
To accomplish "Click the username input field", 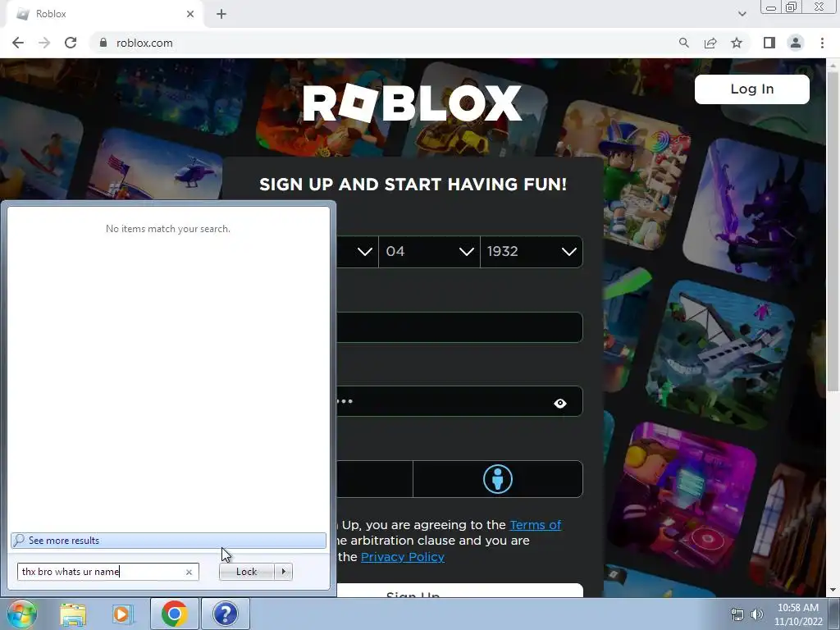I will tap(459, 327).
